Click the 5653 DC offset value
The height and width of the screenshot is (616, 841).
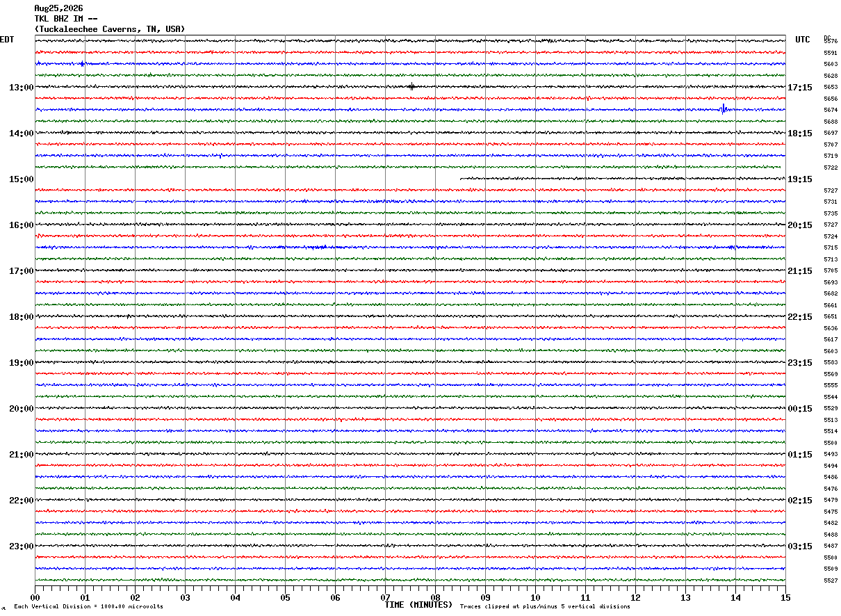pos(831,88)
